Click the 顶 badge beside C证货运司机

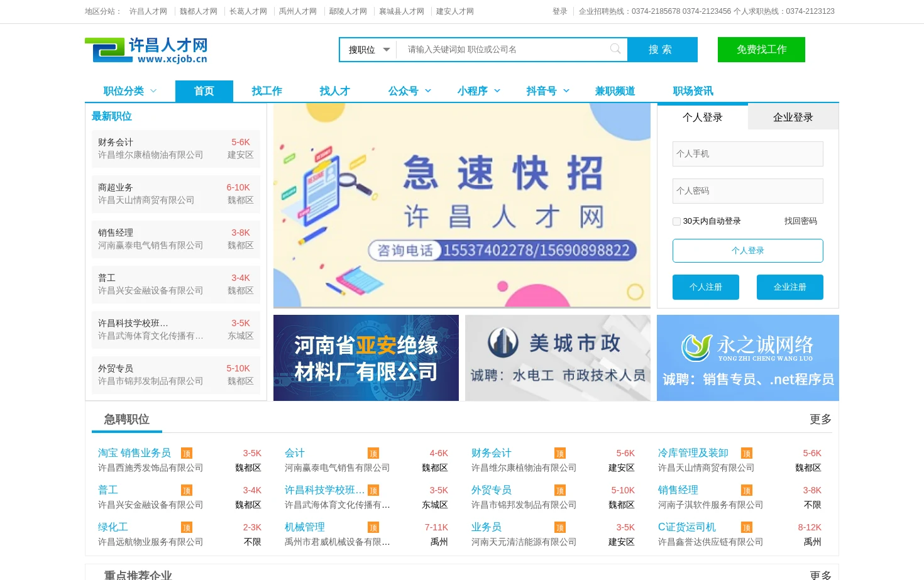coord(747,528)
